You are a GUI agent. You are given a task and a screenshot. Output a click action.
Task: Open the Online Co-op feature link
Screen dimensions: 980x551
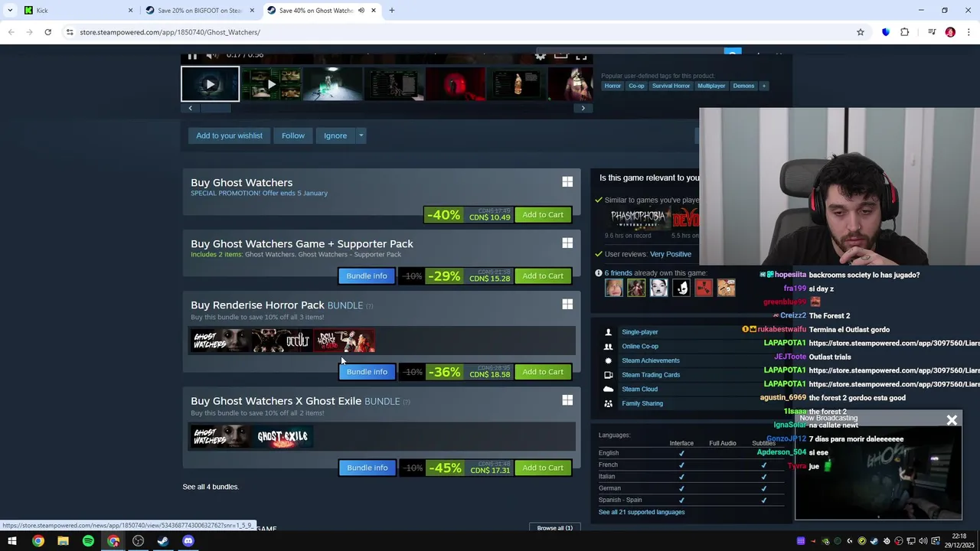click(x=640, y=346)
